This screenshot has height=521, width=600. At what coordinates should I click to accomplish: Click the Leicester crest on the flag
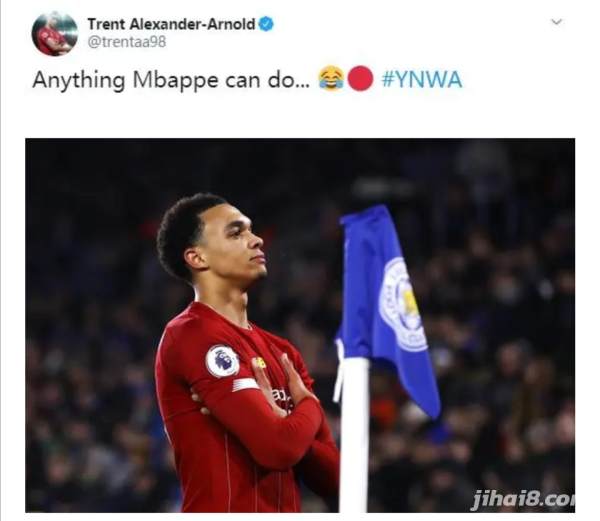click(403, 305)
